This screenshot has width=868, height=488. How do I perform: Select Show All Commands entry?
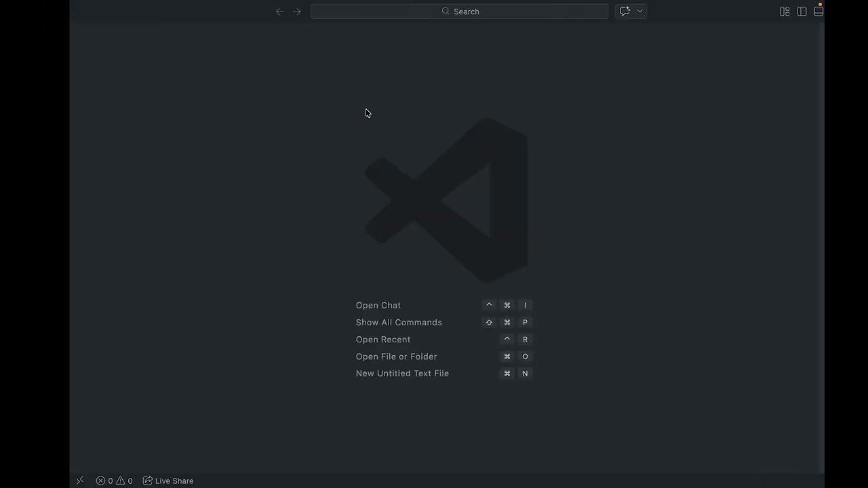pyautogui.click(x=399, y=323)
